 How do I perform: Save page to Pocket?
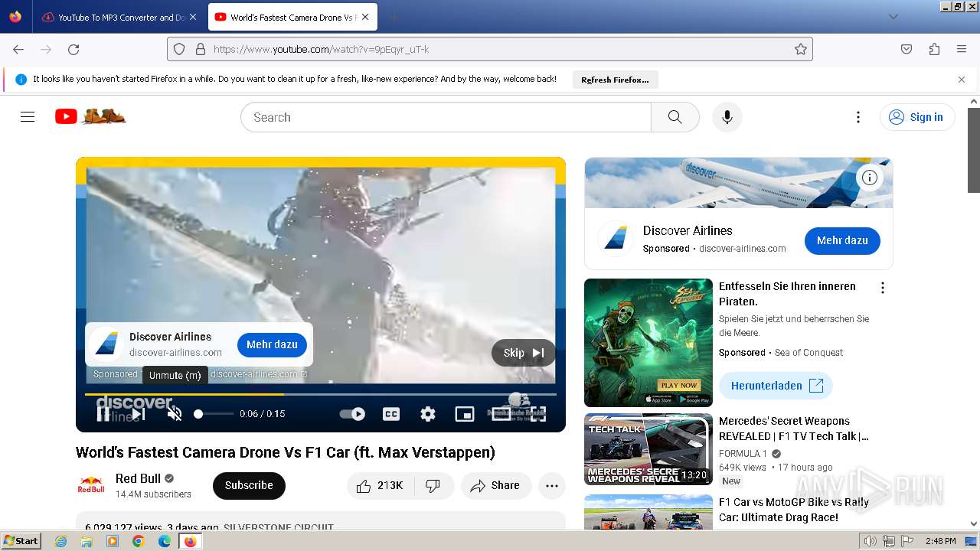pos(906,49)
